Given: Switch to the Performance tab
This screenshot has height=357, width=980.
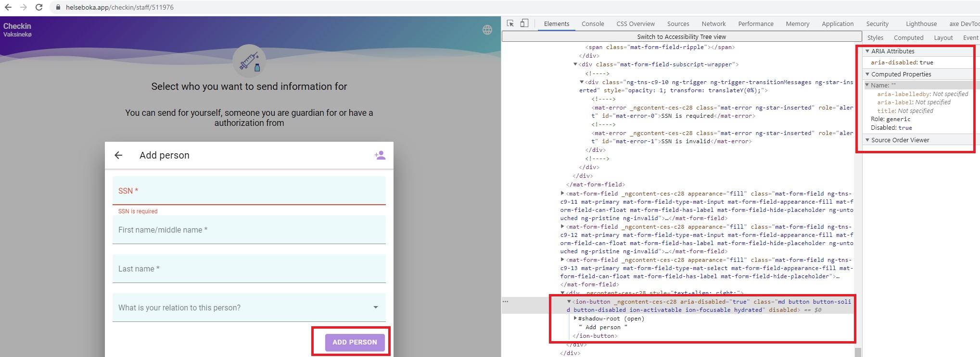Looking at the screenshot, I should point(756,24).
